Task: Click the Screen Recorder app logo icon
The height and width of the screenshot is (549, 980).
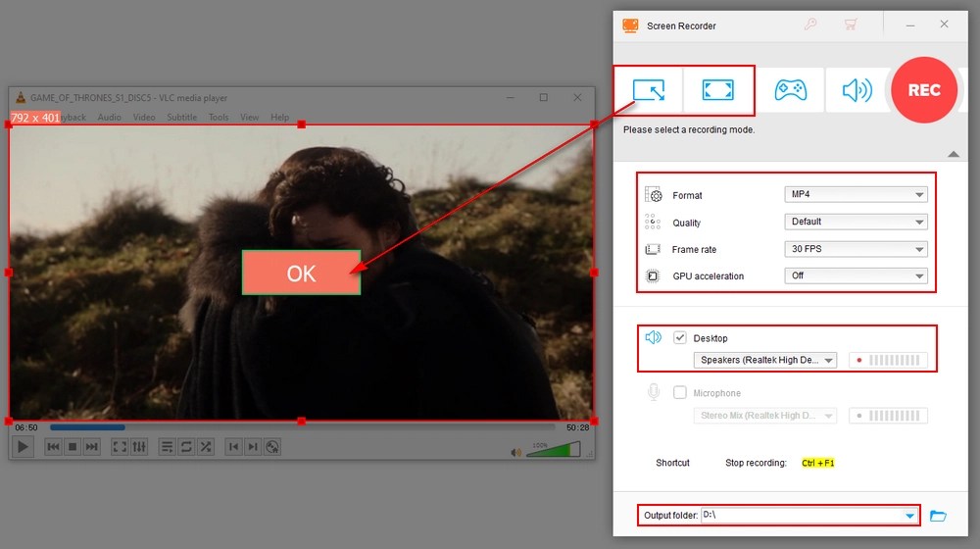Action: [630, 25]
